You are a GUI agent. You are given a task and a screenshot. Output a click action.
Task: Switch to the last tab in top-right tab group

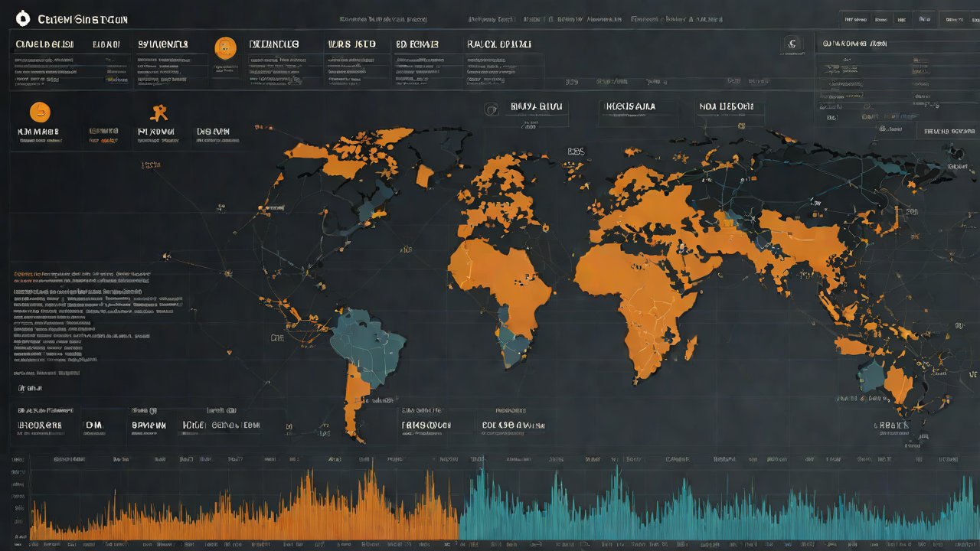click(955, 19)
